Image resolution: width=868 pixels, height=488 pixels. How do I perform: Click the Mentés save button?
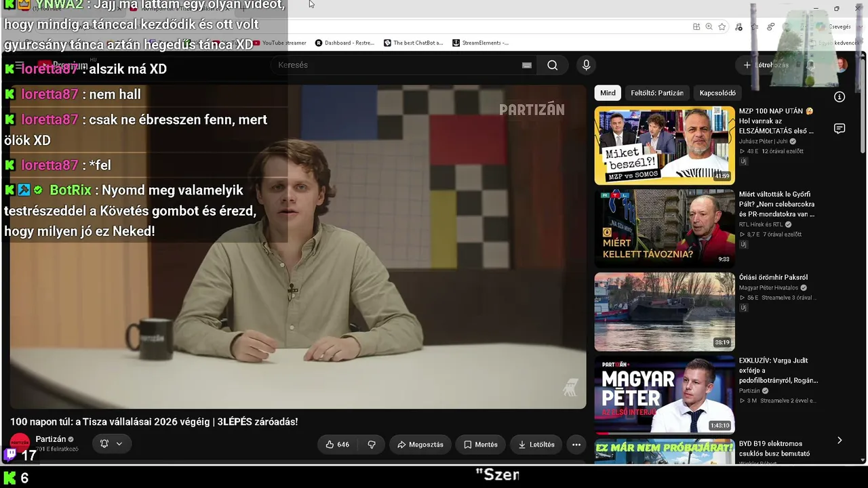pos(481,445)
